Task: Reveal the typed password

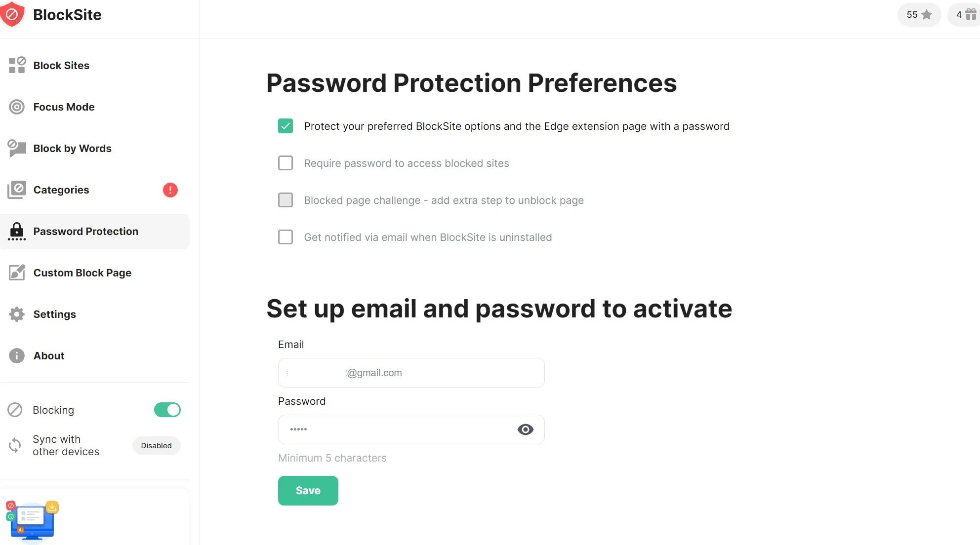Action: click(525, 429)
